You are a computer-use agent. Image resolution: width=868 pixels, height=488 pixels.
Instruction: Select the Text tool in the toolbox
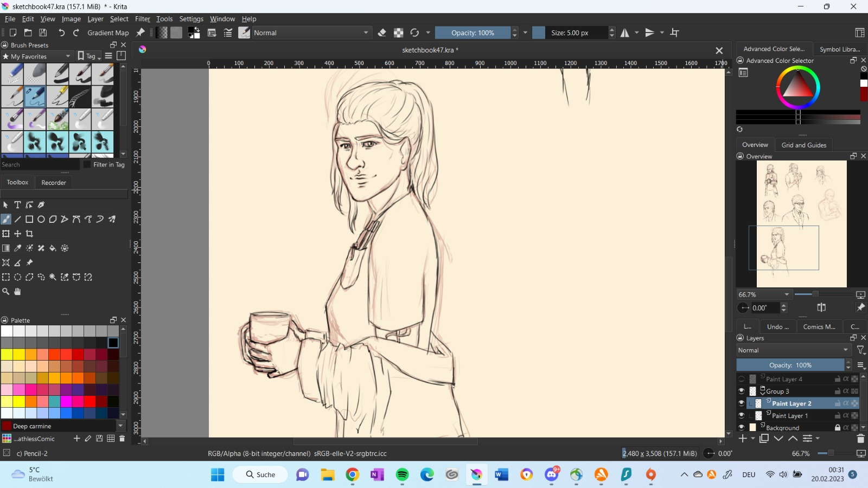[17, 205]
